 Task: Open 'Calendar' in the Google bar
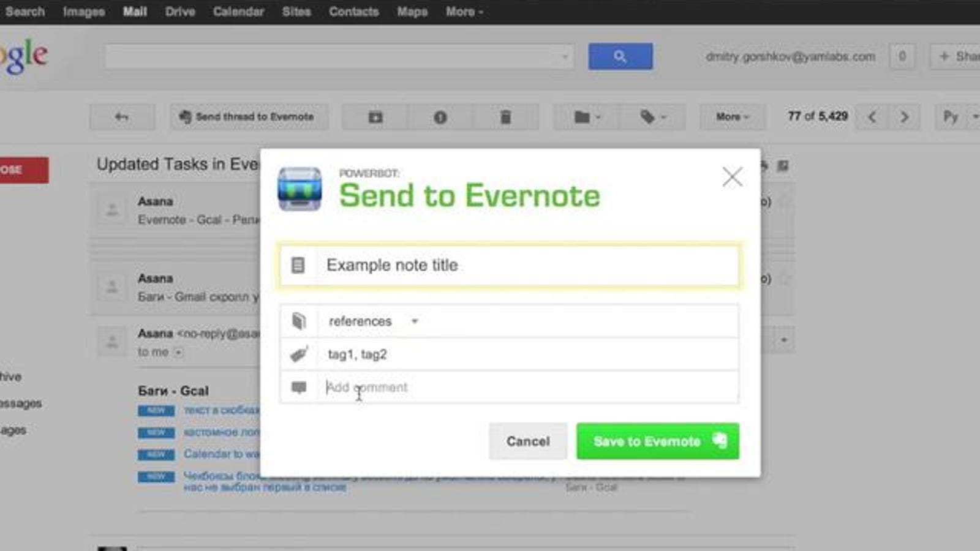[x=238, y=12]
